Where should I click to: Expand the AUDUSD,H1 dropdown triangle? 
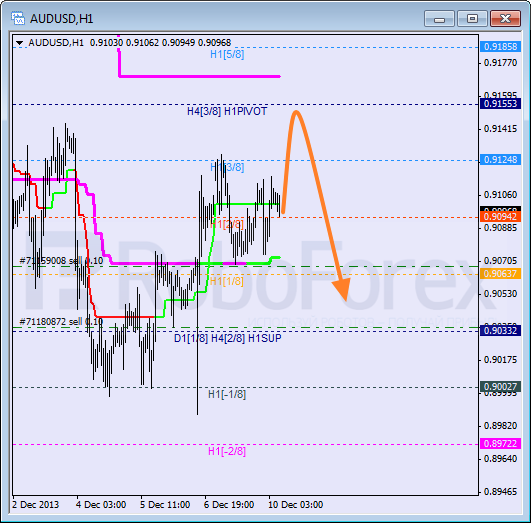[19, 43]
